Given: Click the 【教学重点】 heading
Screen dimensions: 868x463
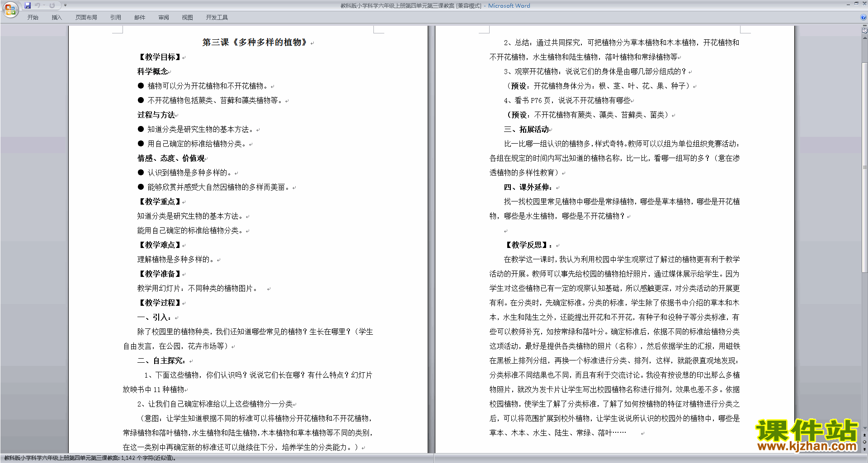Looking at the screenshot, I should pos(160,201).
